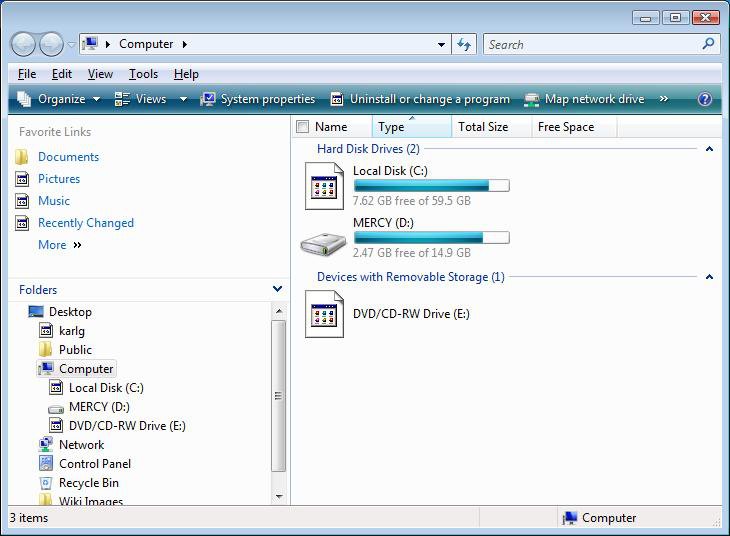Open the Pictures favorite link
The width and height of the screenshot is (730, 536).
point(59,179)
